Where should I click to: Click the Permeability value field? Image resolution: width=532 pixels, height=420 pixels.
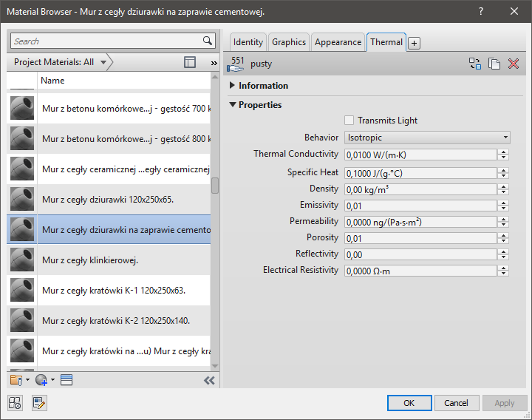420,222
